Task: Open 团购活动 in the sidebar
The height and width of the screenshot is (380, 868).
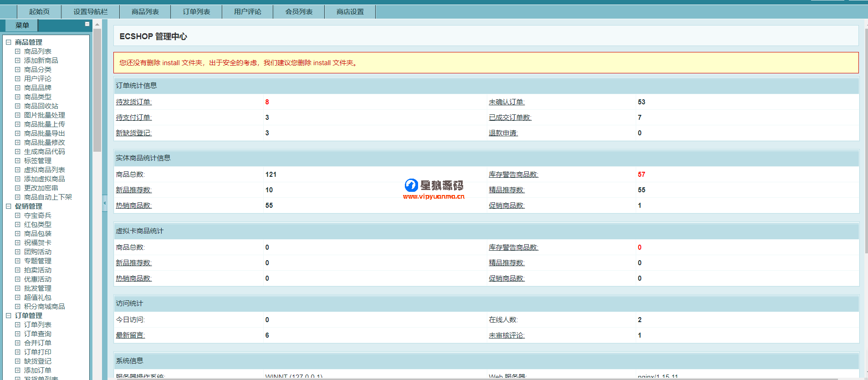Action: [x=38, y=252]
